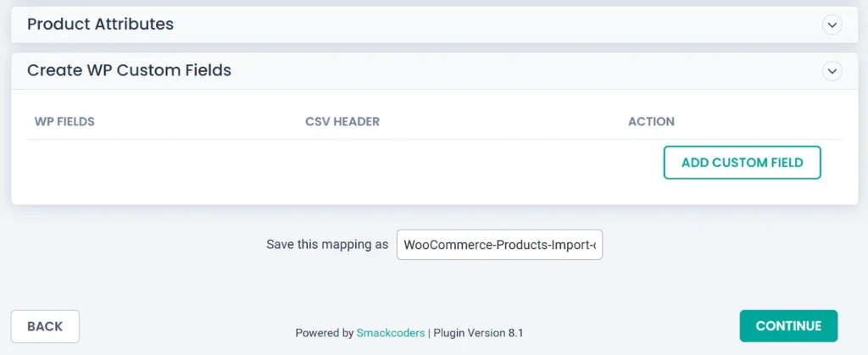Focus the mapping name input field

pyautogui.click(x=499, y=245)
